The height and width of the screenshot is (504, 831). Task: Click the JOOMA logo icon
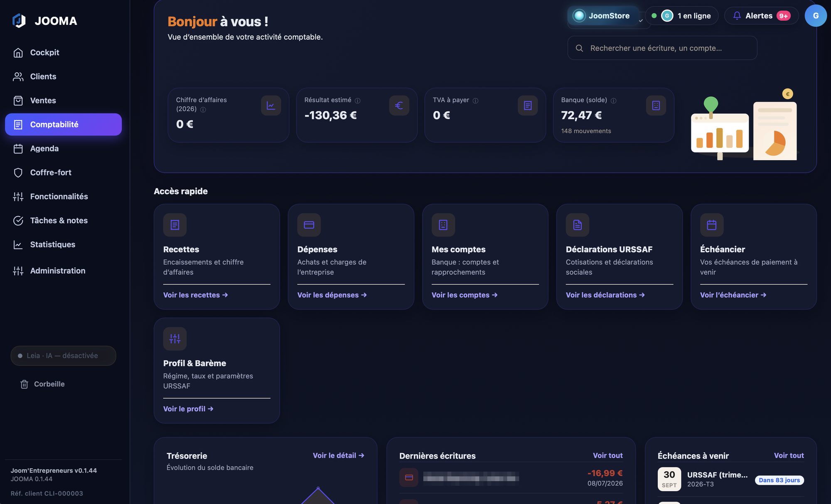pos(19,21)
